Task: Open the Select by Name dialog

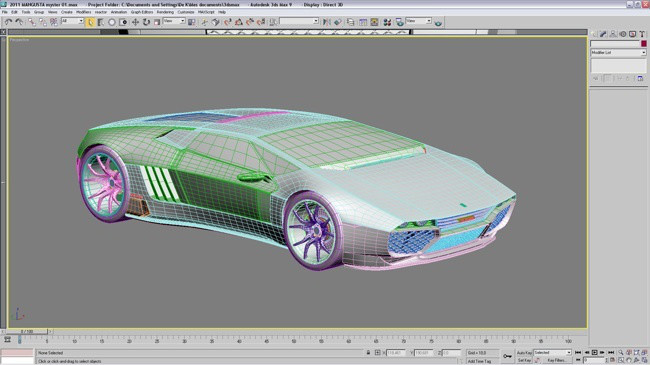Action: pyautogui.click(x=101, y=22)
